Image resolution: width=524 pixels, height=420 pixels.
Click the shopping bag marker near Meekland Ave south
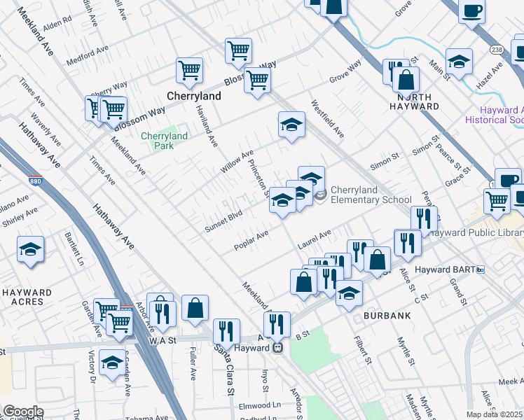(x=304, y=282)
